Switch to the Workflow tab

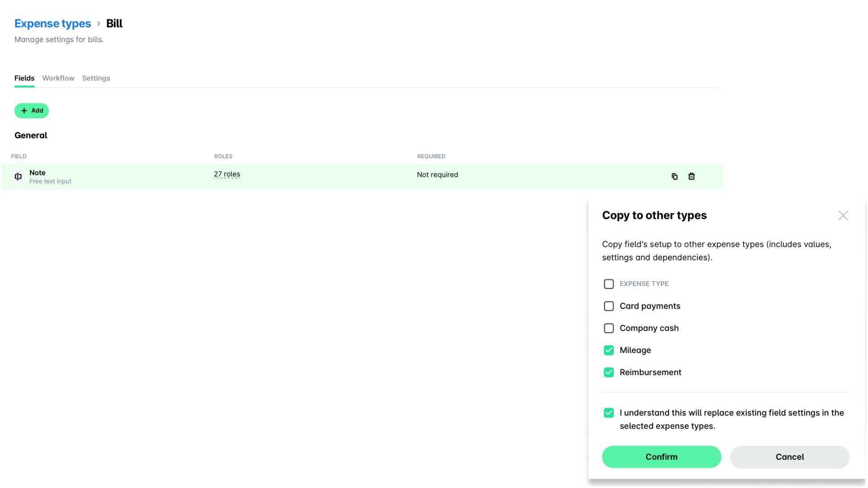pos(58,78)
